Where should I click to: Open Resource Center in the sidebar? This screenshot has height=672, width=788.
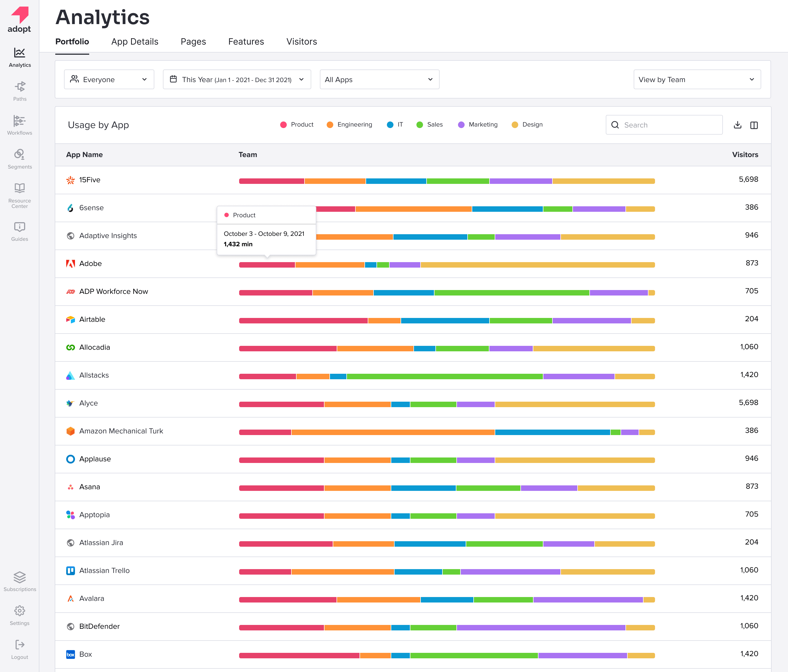[20, 195]
